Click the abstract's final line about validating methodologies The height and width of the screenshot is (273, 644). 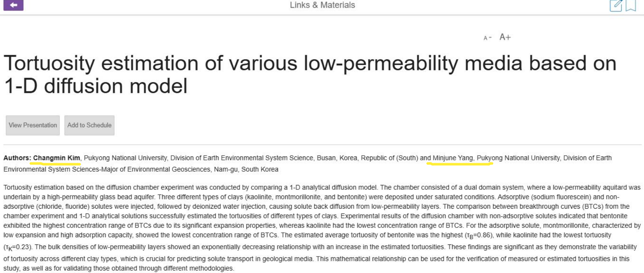pos(119,268)
